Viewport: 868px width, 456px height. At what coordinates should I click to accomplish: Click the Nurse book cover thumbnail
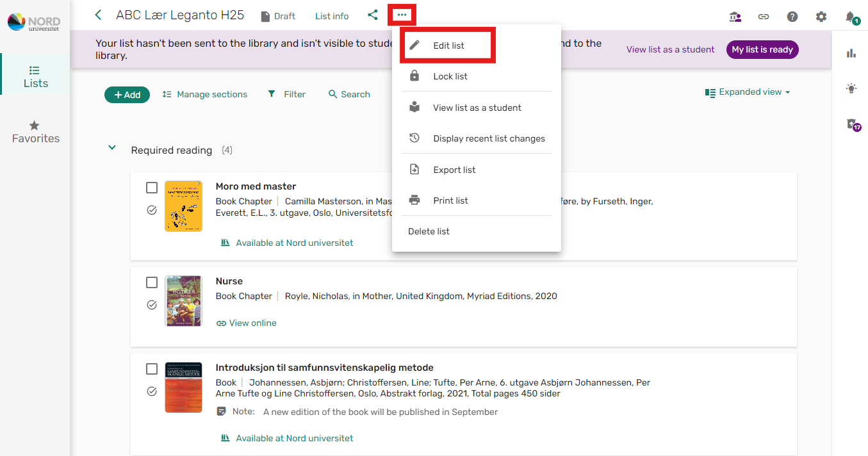point(183,301)
